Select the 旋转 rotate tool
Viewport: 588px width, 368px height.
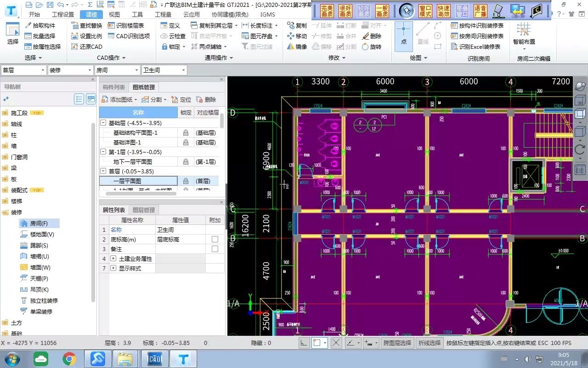point(372,46)
